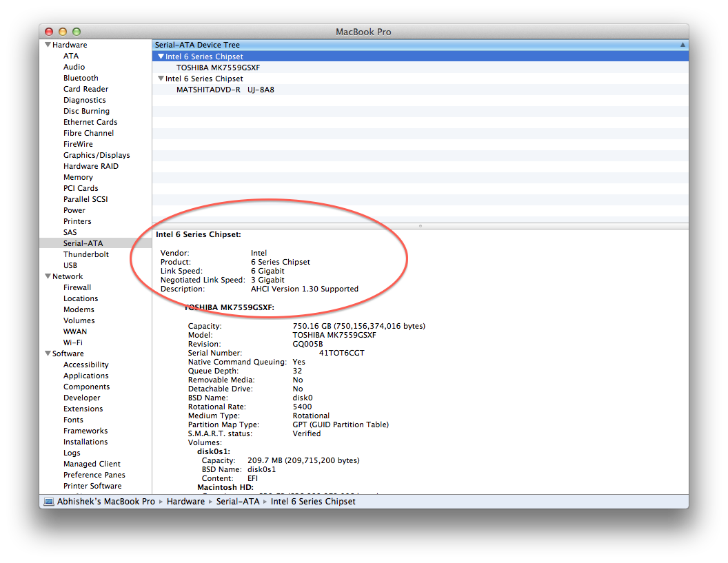Collapse the Software section triangle
The image size is (728, 563).
[x=48, y=354]
